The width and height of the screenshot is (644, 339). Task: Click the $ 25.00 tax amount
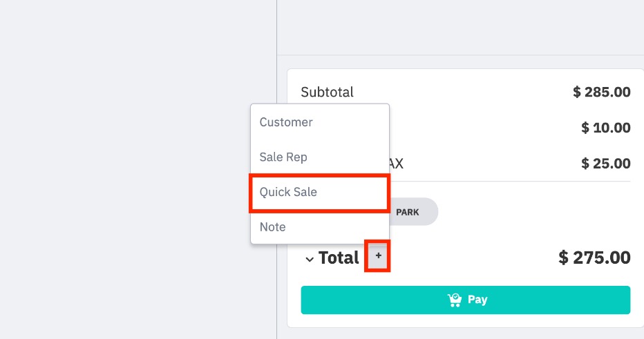(606, 164)
